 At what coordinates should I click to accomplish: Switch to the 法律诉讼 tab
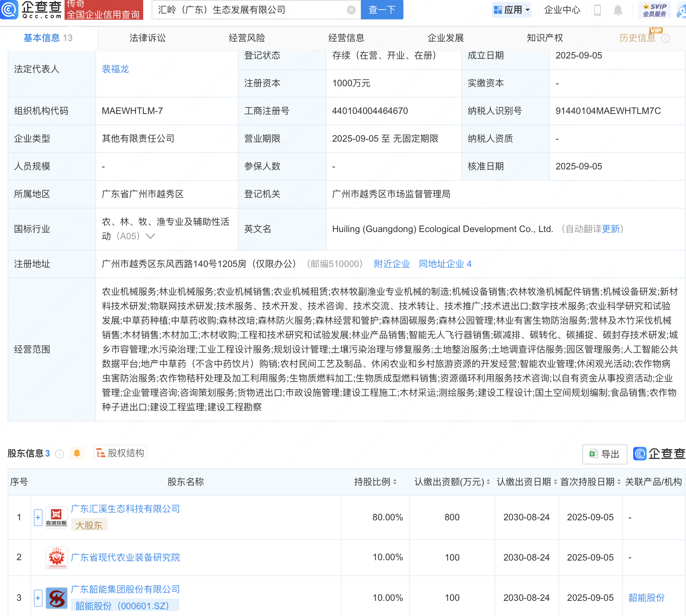pos(147,38)
